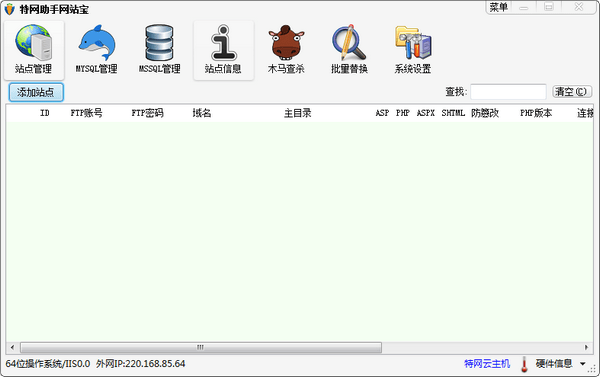Open the MSSQL管理 database icon
600x377 pixels.
click(x=160, y=50)
